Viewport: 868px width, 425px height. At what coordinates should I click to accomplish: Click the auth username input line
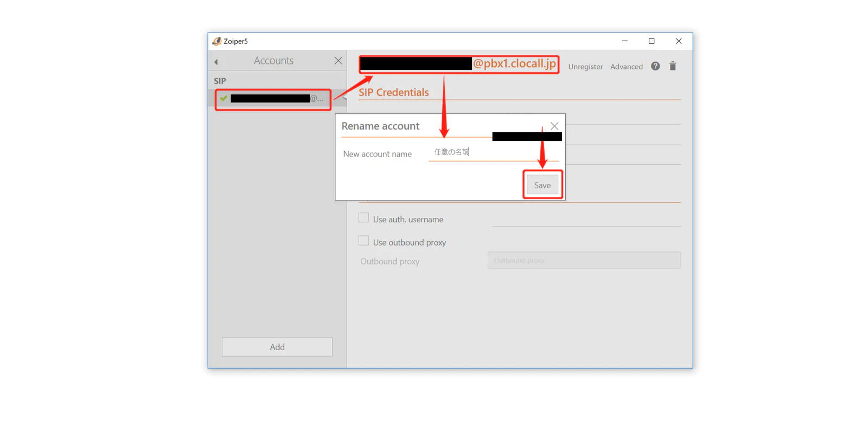coord(586,220)
